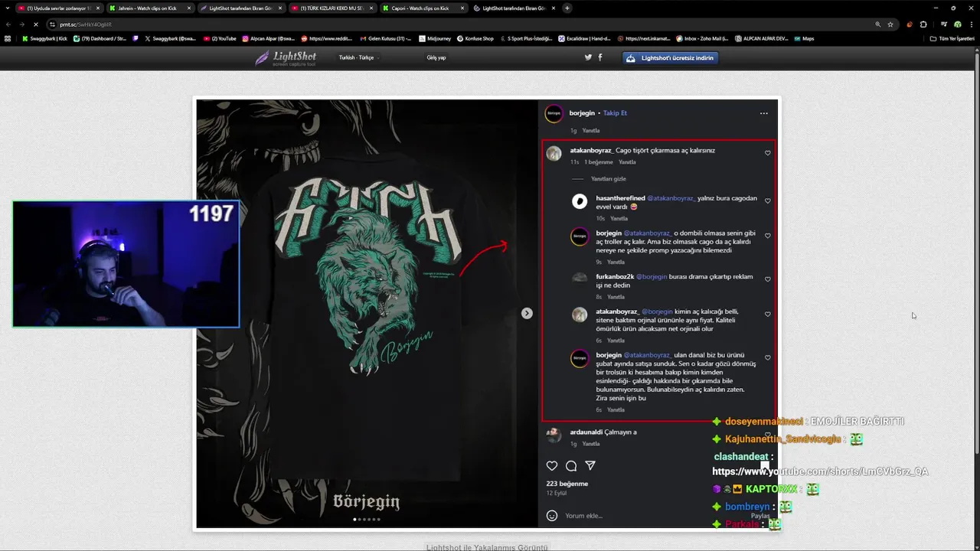
Task: Like hasantherefined's comment heart
Action: [768, 201]
